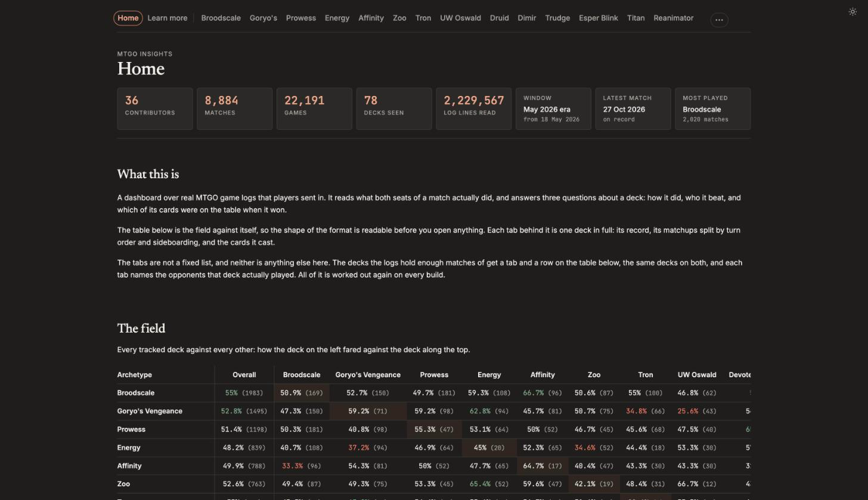Select the 22,191 Games stat card
Viewport: 868px width, 500px height.
[314, 108]
